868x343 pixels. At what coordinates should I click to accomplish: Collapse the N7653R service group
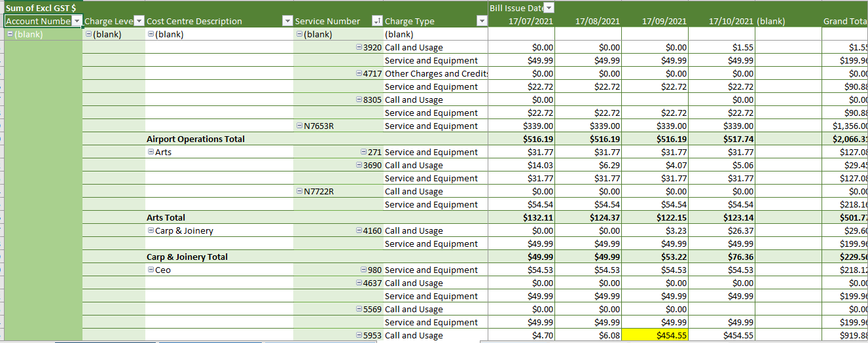(x=300, y=126)
